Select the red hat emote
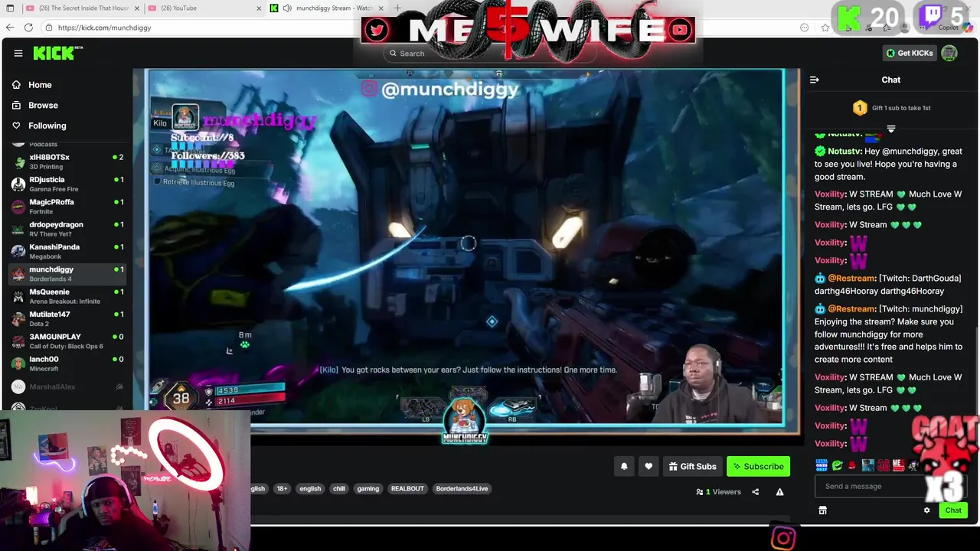 (x=852, y=465)
